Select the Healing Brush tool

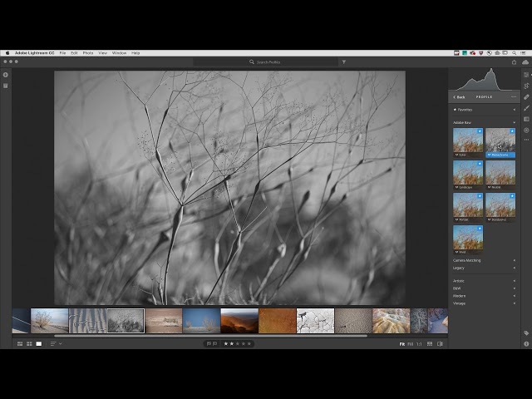tap(526, 96)
